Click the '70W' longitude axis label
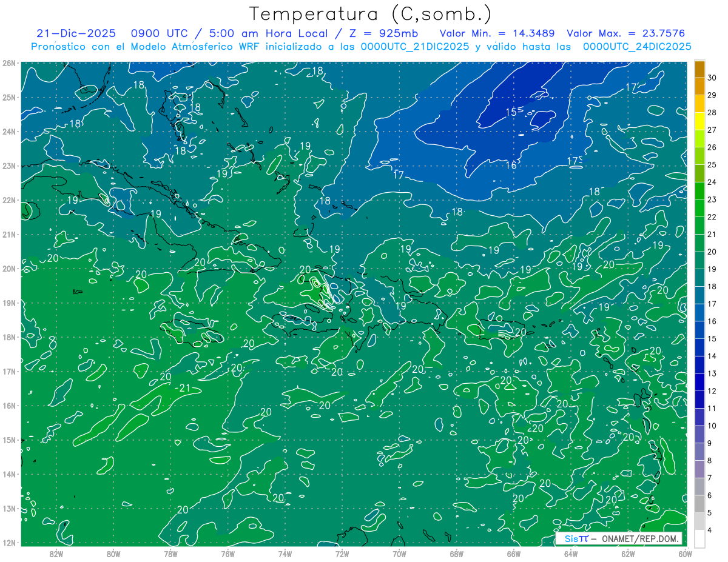Viewport: 728px width, 562px height. pos(399,554)
